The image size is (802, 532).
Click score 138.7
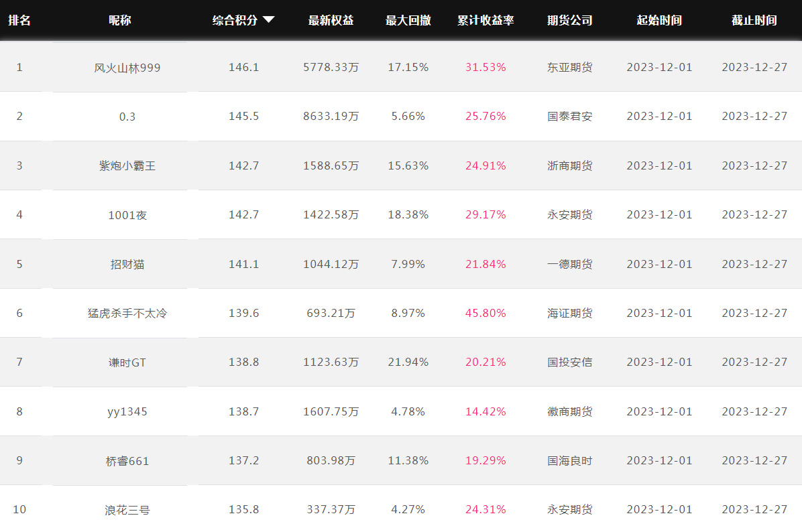[x=244, y=412]
